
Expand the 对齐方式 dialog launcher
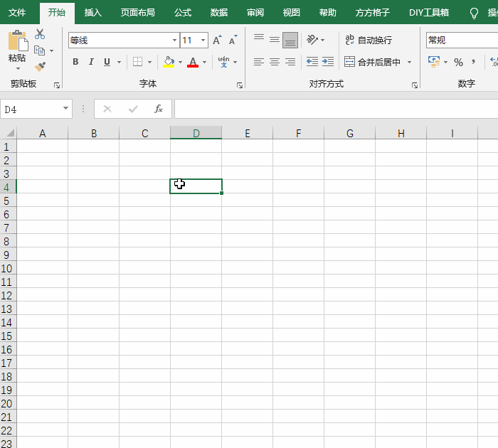pos(415,85)
